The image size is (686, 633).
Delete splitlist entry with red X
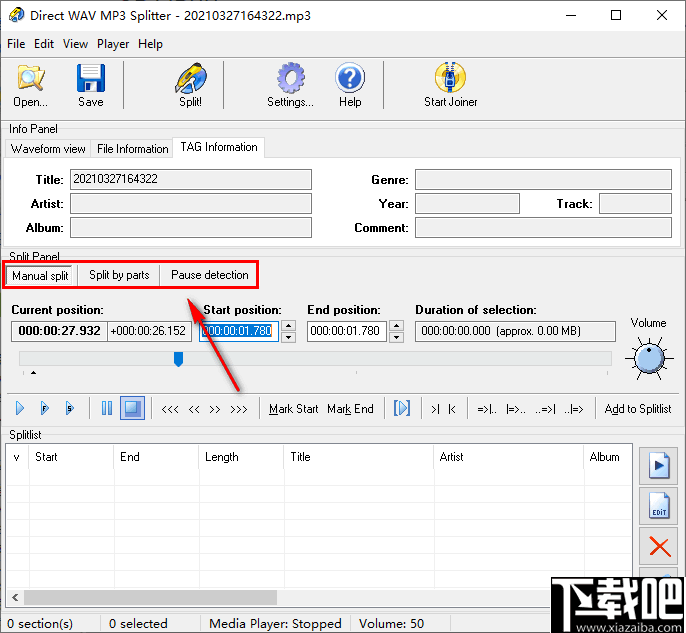659,546
